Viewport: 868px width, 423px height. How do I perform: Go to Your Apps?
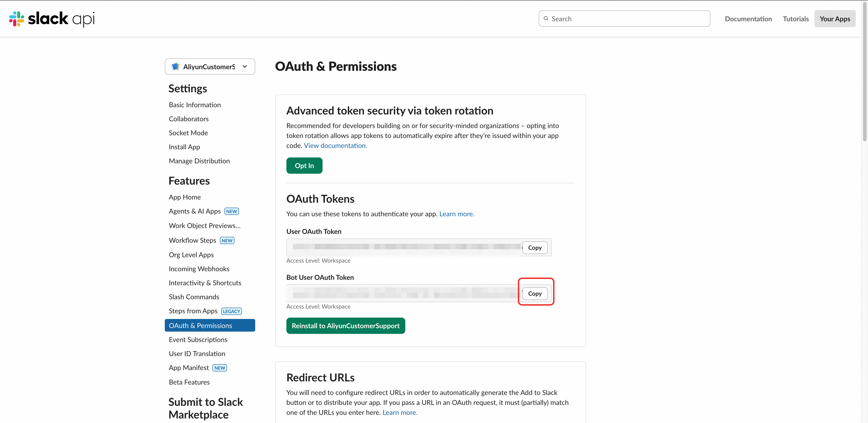[x=835, y=19]
